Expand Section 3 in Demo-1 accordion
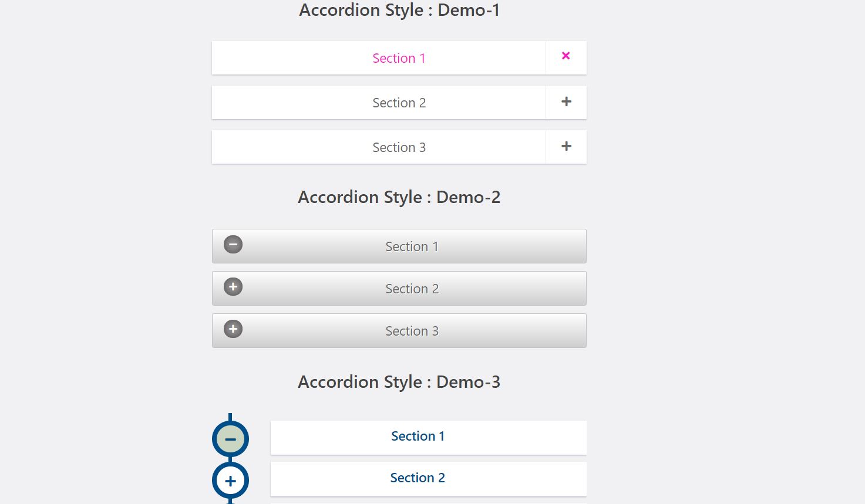 (379, 147)
